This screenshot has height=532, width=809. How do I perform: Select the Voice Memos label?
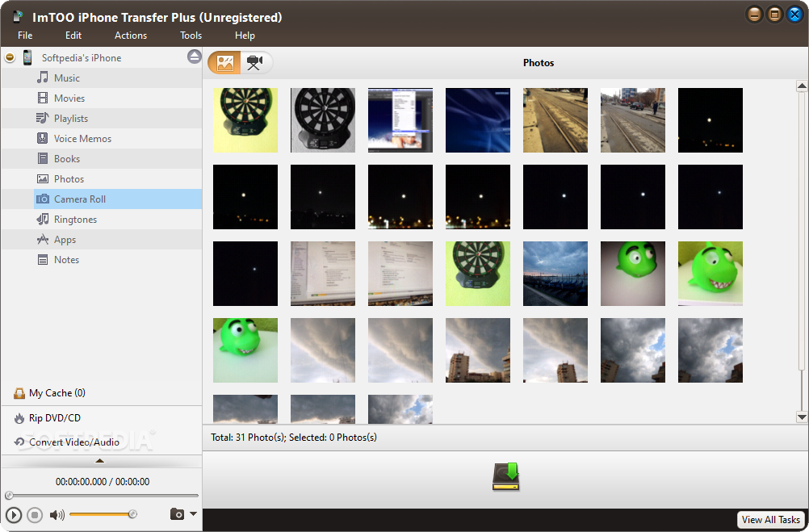pyautogui.click(x=82, y=138)
